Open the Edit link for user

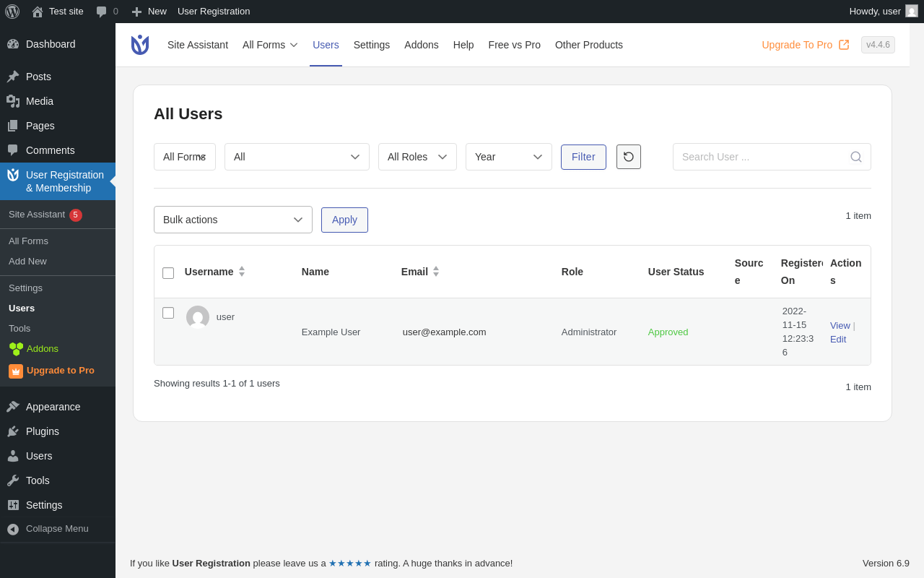(x=837, y=339)
